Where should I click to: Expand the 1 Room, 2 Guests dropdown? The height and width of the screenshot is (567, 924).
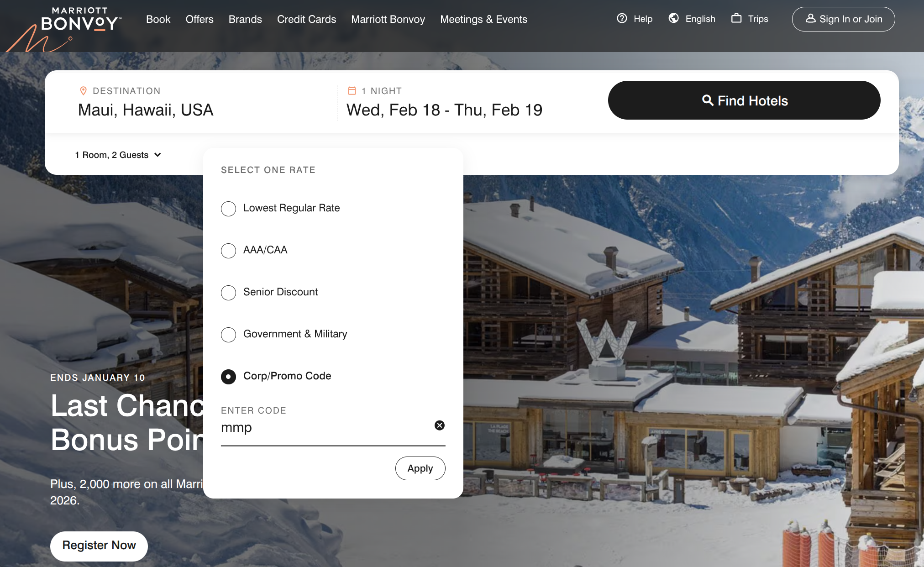[118, 155]
